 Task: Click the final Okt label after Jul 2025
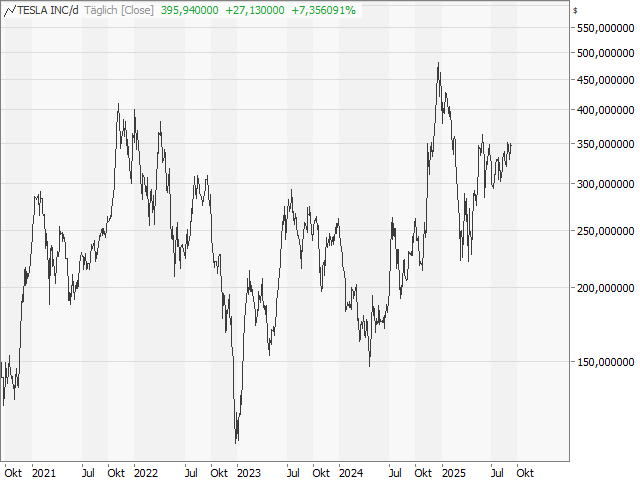tap(525, 473)
